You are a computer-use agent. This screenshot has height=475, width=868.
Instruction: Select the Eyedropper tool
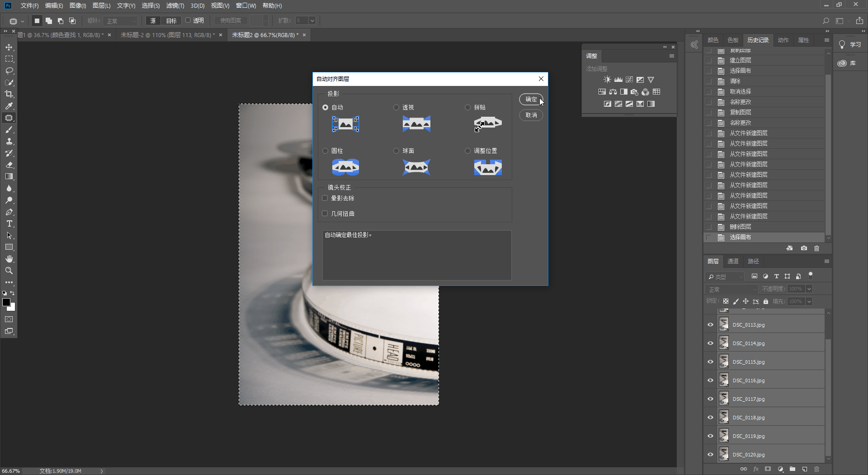tap(9, 106)
